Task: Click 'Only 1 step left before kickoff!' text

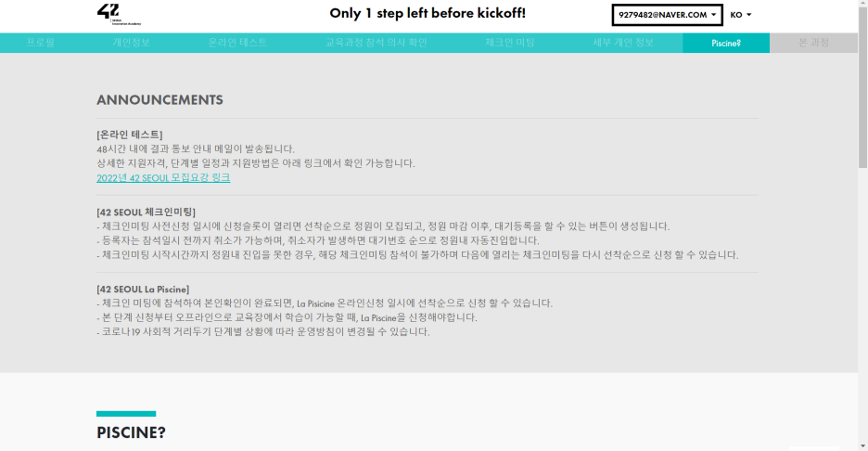Action: [428, 13]
